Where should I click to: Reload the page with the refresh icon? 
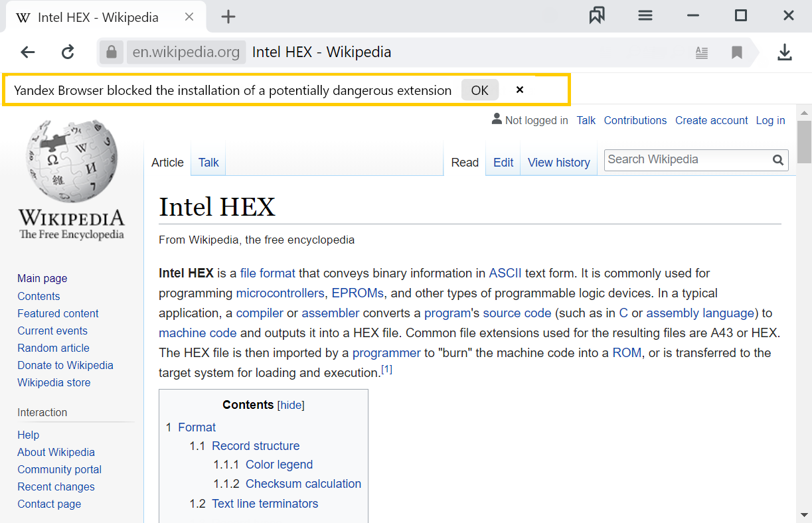(x=68, y=52)
